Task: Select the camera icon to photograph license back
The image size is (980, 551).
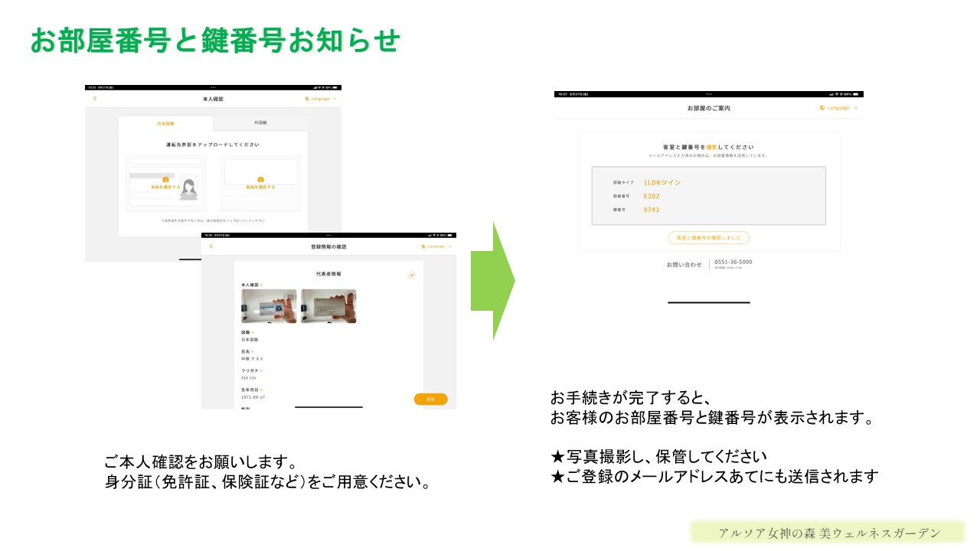Action: (260, 179)
